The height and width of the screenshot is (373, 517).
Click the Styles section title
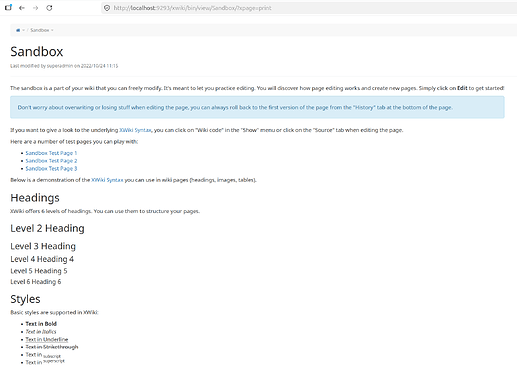coord(25,299)
